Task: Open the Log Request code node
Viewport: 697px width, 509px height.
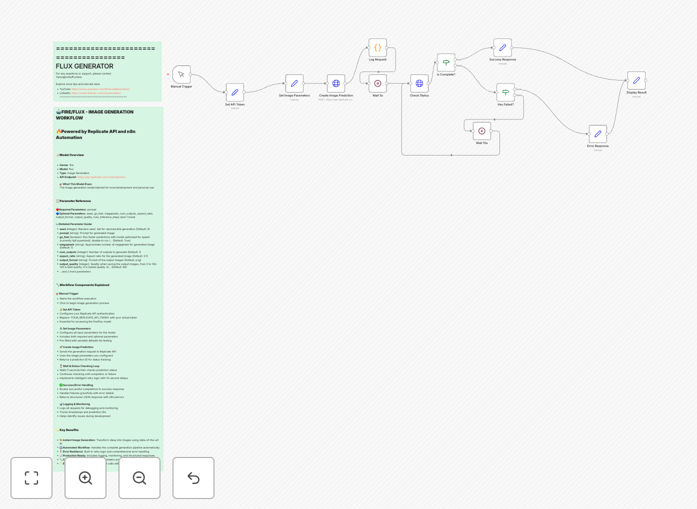Action: click(x=377, y=48)
